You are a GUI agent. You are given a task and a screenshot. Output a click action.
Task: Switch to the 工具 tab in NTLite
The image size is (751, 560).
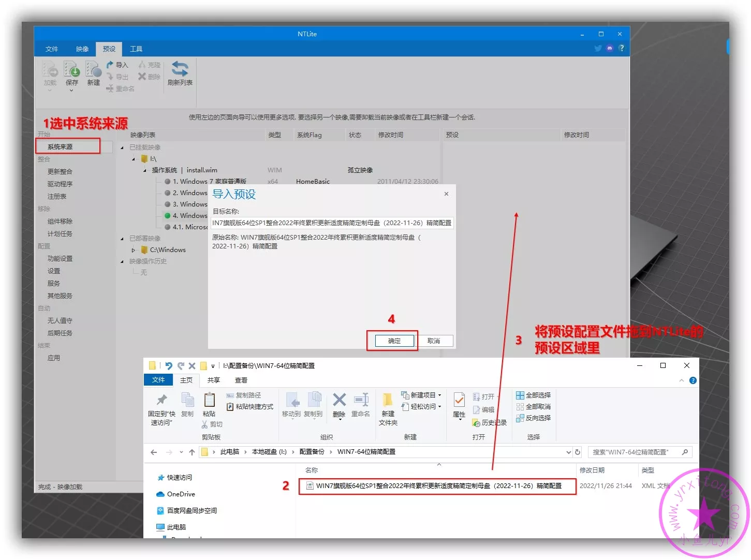click(136, 49)
